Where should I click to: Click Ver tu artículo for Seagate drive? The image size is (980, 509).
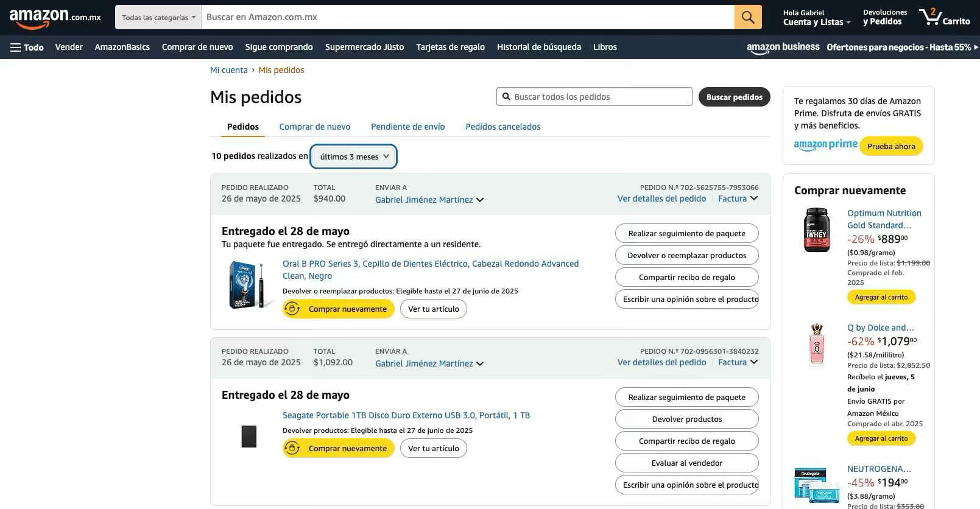434,448
